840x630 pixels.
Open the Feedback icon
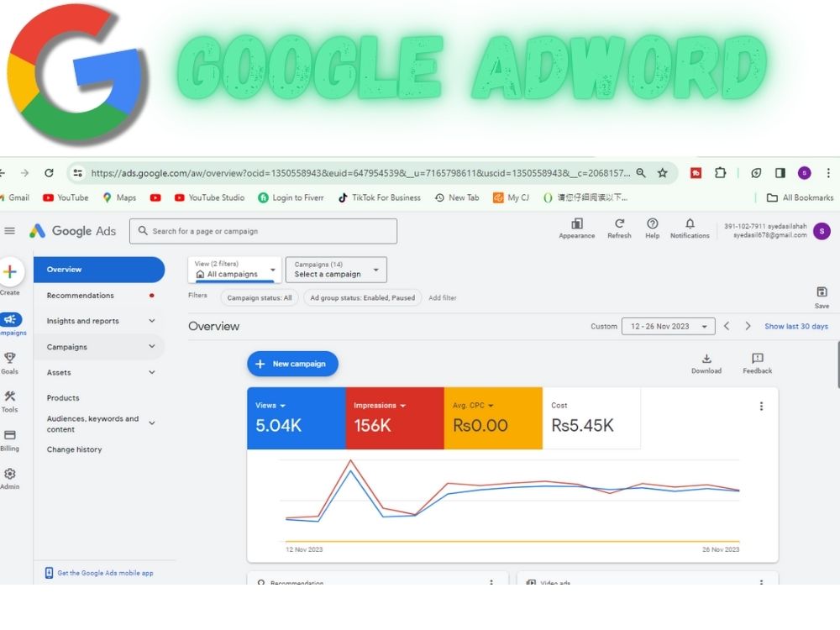click(757, 363)
